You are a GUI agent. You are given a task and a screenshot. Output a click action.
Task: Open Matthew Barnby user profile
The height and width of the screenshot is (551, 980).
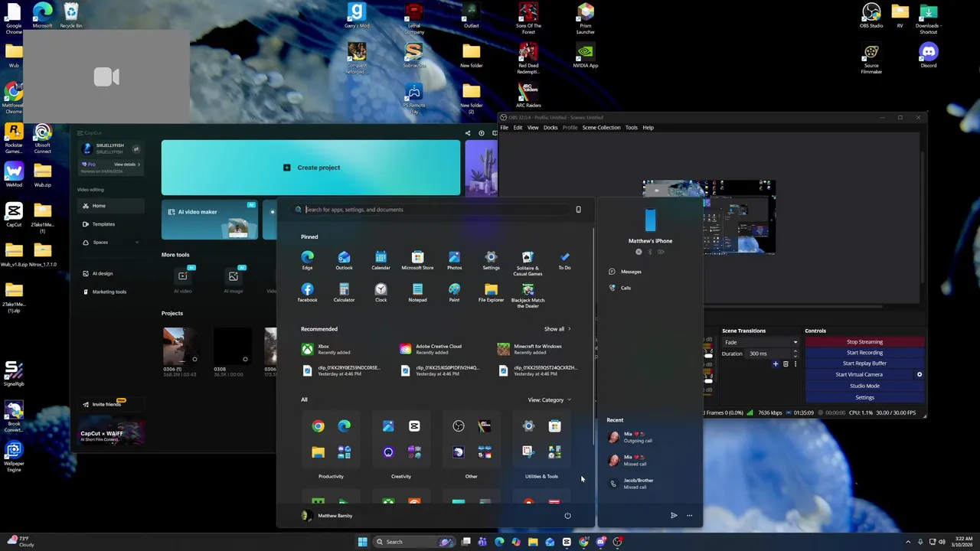coord(328,516)
